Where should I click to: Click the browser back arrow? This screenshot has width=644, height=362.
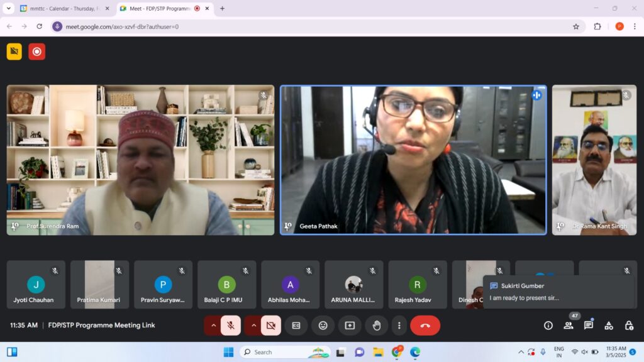pos(9,26)
